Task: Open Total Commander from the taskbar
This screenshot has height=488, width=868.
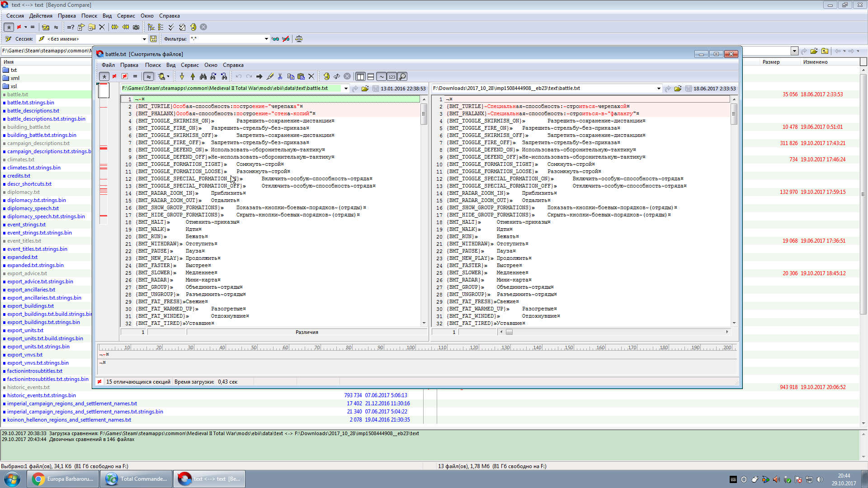Action: (136, 479)
